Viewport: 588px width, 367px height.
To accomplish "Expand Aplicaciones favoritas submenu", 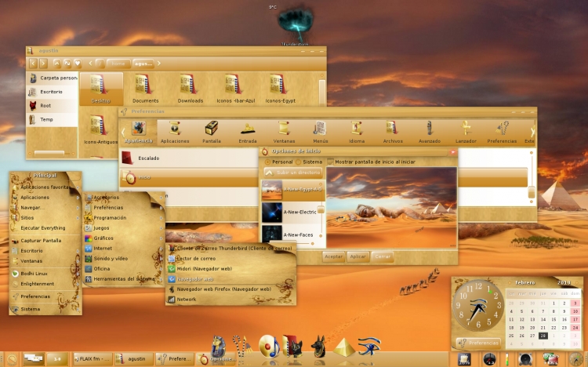I will coord(45,187).
